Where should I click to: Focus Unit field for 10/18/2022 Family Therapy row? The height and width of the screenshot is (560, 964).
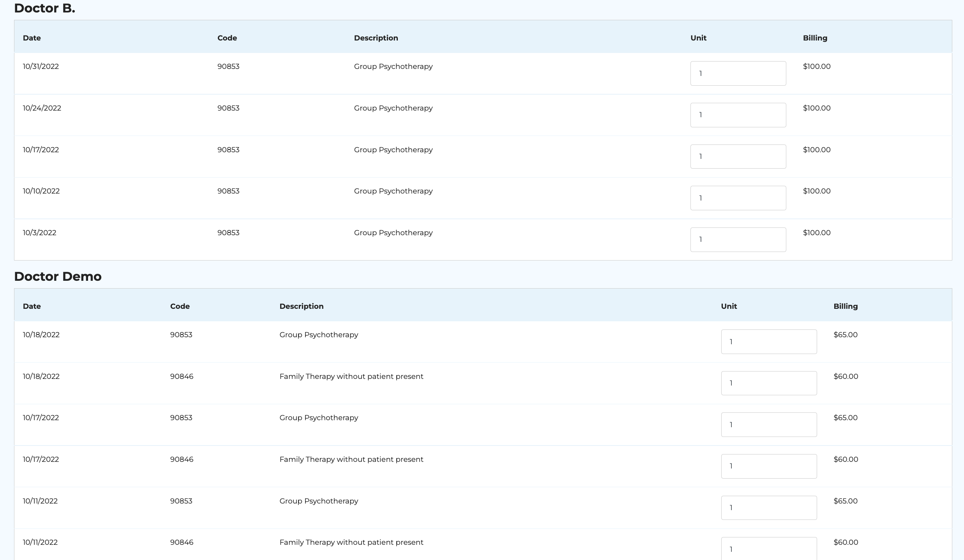pyautogui.click(x=768, y=383)
